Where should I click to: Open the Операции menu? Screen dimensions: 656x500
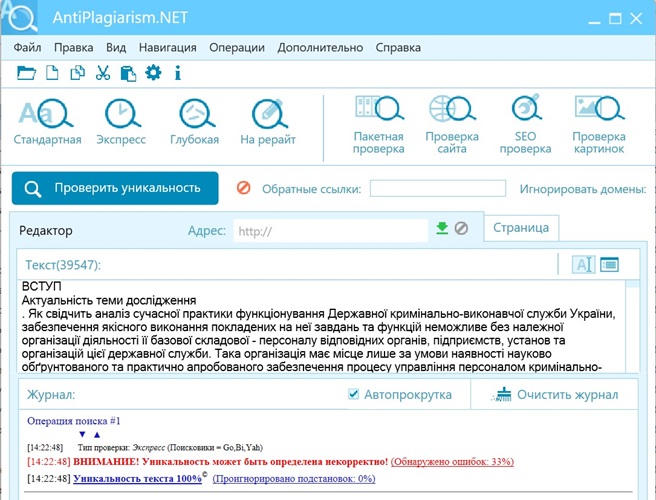pos(237,48)
